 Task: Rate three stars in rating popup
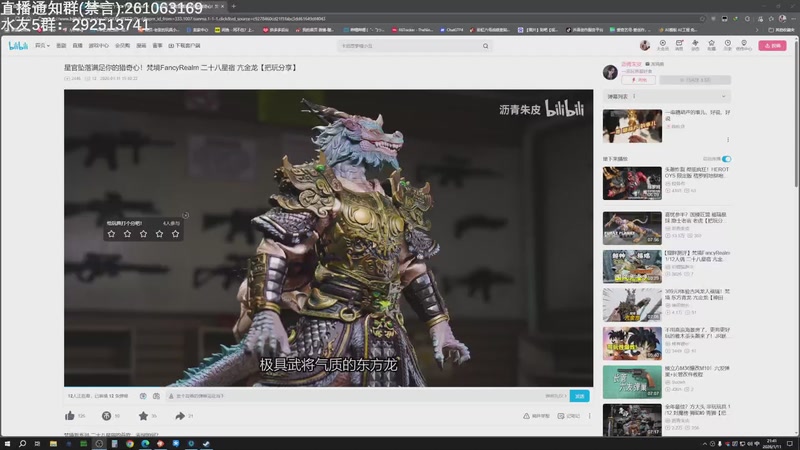(x=143, y=234)
